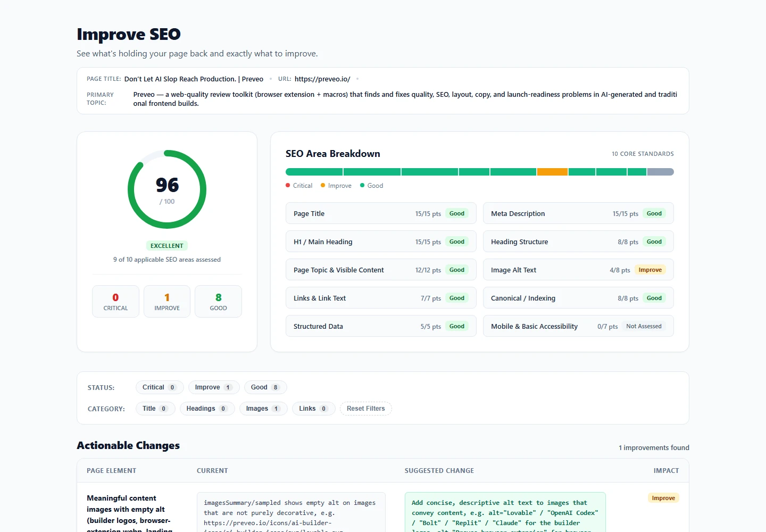Filter by Good status

click(x=265, y=387)
